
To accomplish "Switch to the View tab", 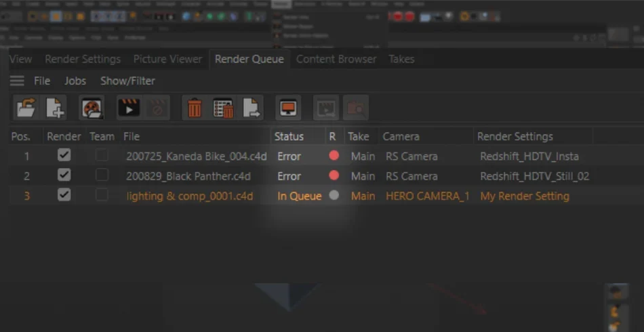I will [20, 59].
